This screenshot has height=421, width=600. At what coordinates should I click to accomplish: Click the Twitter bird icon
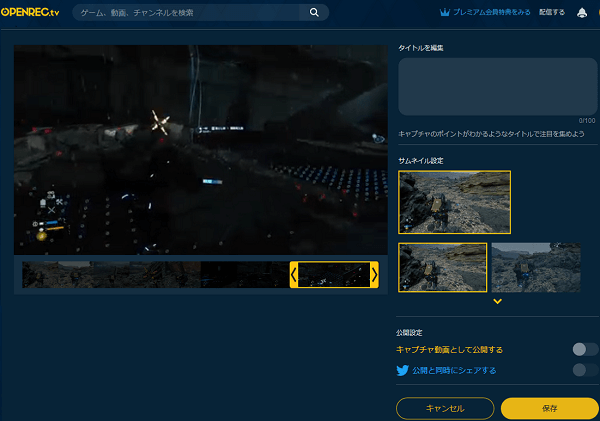403,370
